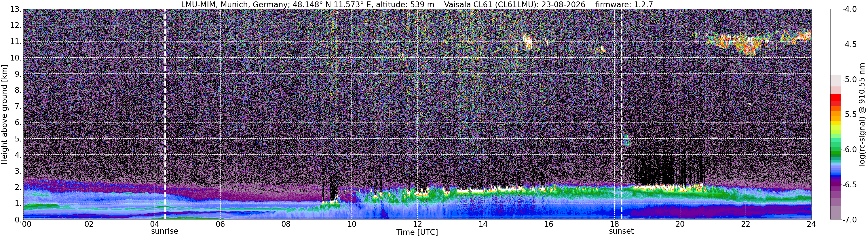Click the '13.' height tick label
This screenshot has width=868, height=238.
click(16, 9)
